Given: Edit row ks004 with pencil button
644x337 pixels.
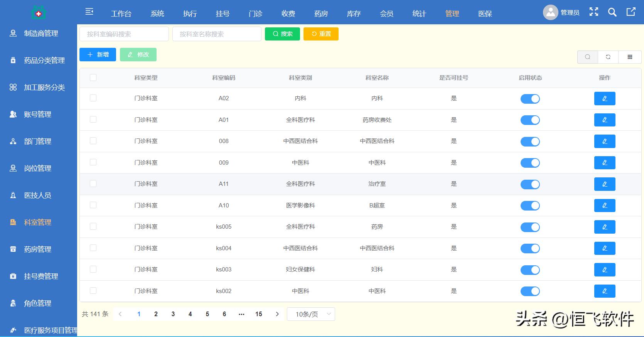Looking at the screenshot, I should pyautogui.click(x=605, y=248).
